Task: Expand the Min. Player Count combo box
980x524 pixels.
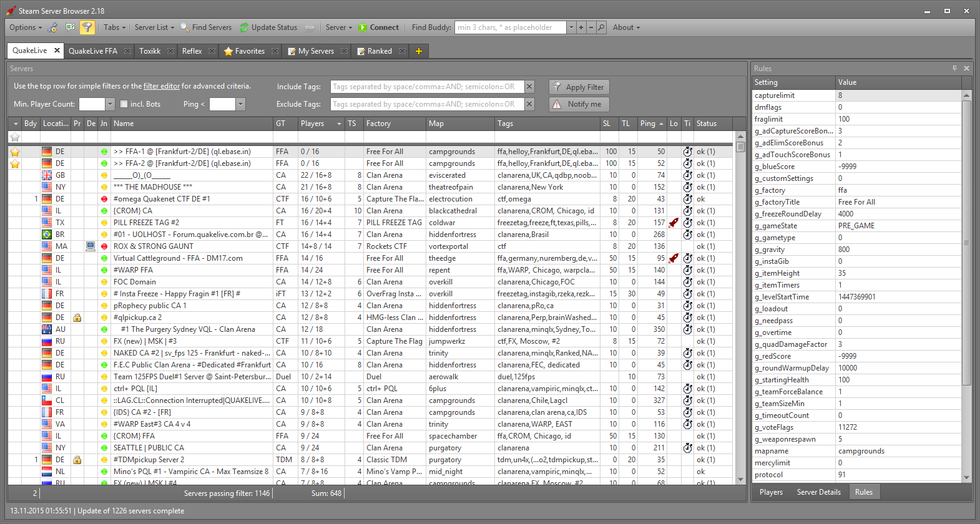Action: [x=110, y=104]
